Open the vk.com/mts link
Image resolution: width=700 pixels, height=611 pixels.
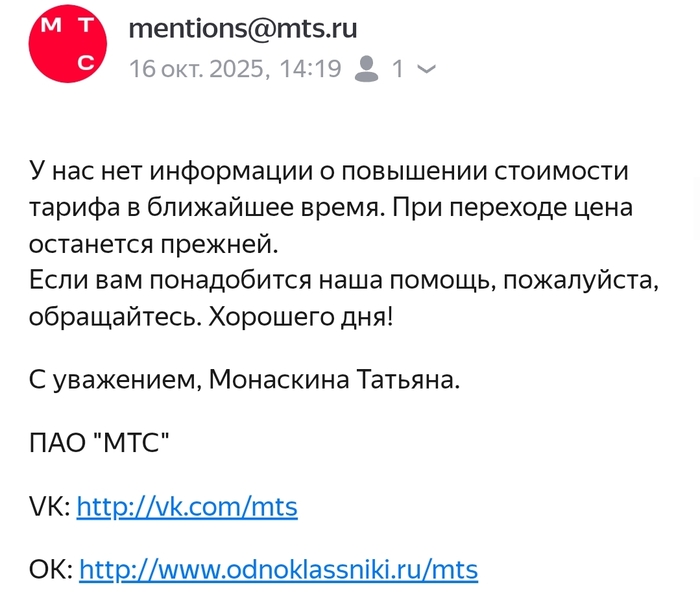click(187, 507)
